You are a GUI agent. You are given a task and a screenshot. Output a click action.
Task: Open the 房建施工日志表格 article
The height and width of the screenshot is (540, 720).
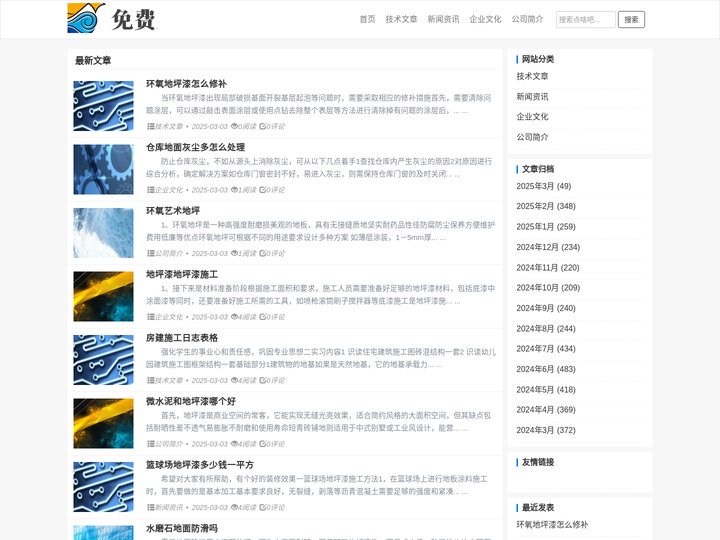182,338
